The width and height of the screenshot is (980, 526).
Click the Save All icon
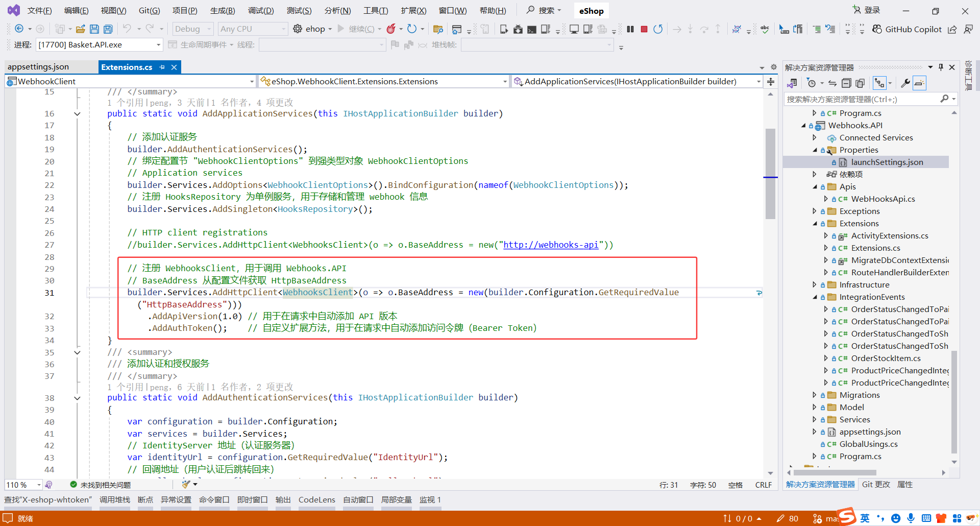coord(108,29)
